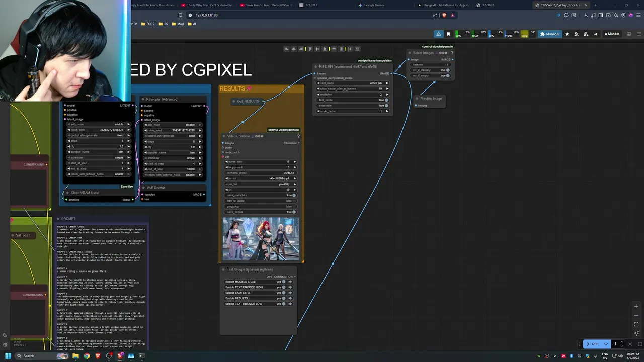Viewport: 644px width, 362px height.
Task: Zoom in on the canvas with plus icon
Action: coord(636,306)
